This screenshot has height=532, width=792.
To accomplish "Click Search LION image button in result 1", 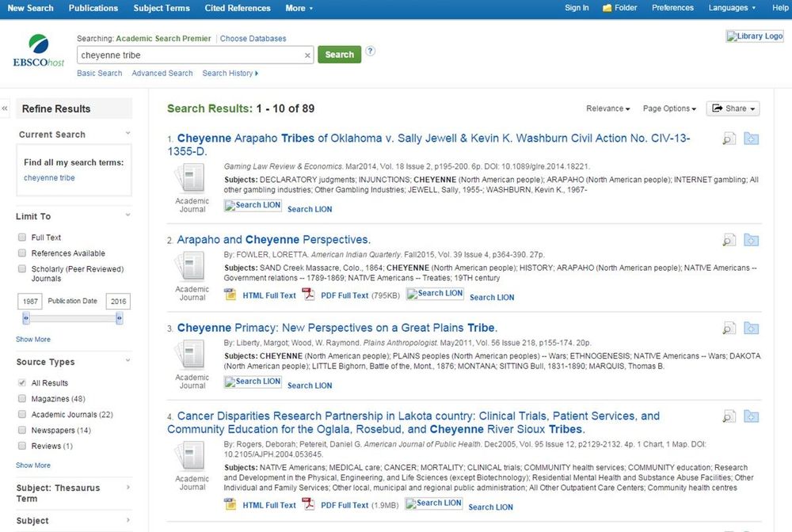I will click(253, 205).
